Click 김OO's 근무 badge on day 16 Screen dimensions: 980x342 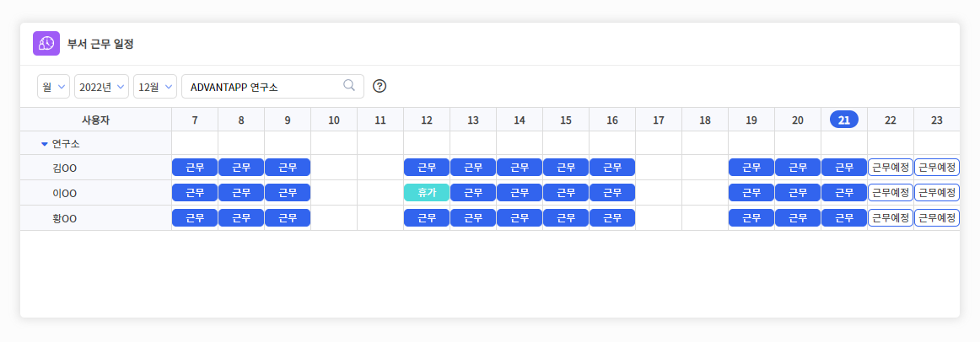point(612,168)
